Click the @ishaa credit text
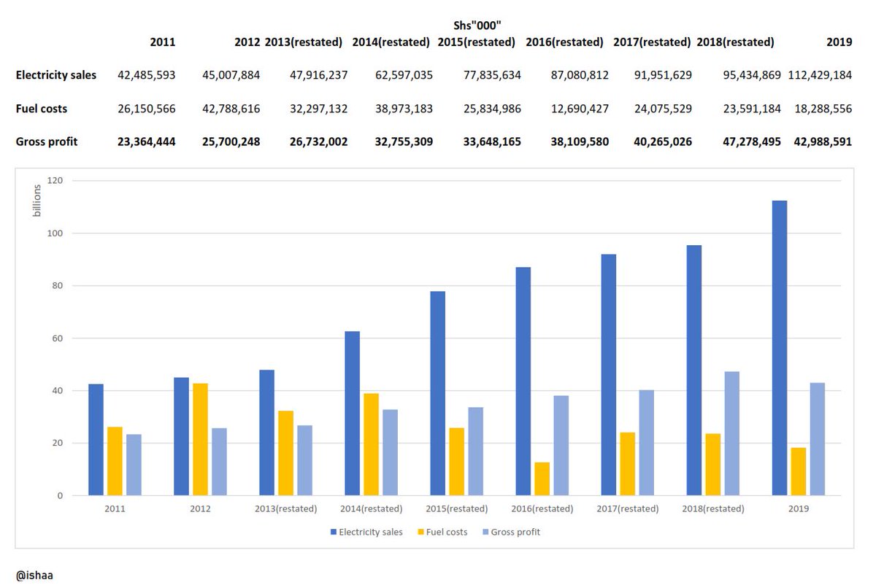Viewport: 876px width, 588px height. (35, 574)
